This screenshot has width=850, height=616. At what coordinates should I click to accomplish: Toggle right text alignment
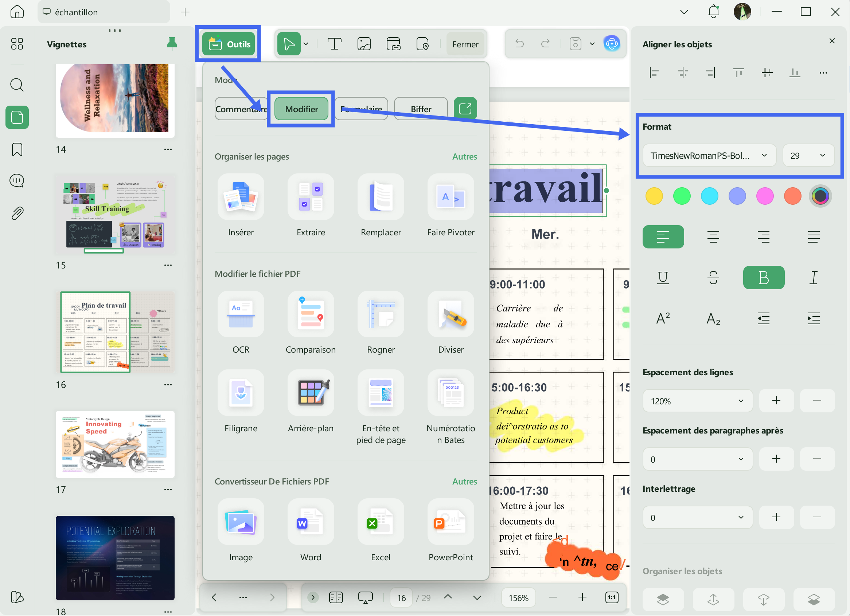763,237
